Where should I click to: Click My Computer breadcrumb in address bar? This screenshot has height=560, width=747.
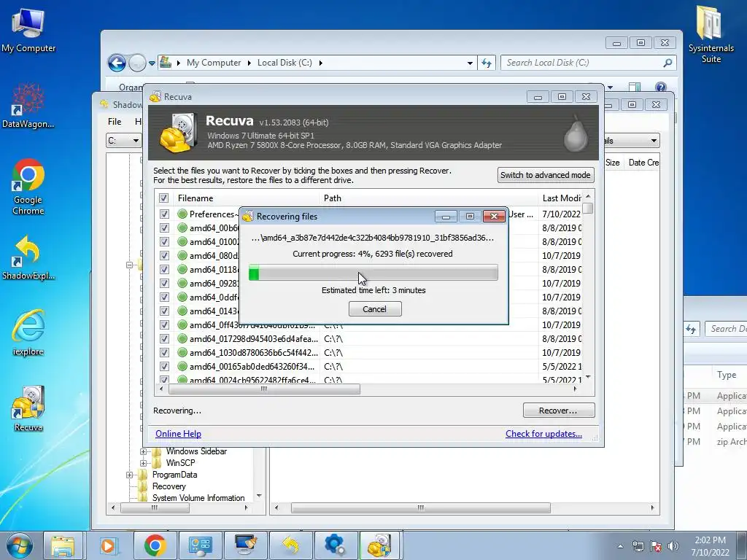point(214,63)
